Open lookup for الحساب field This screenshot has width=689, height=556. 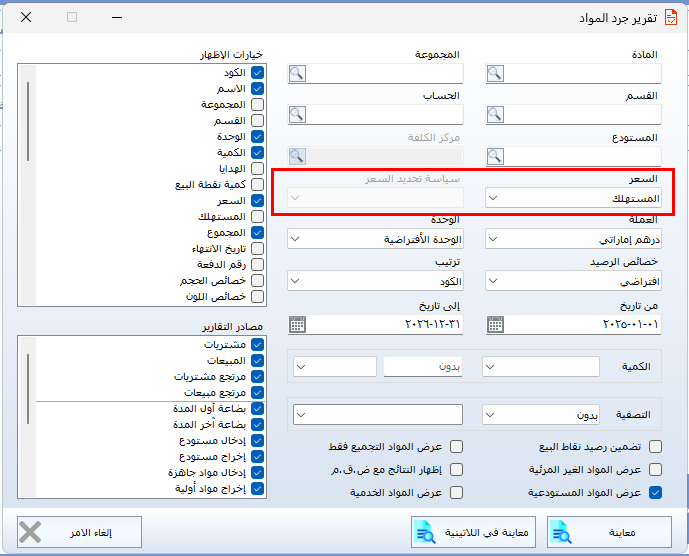(x=298, y=114)
